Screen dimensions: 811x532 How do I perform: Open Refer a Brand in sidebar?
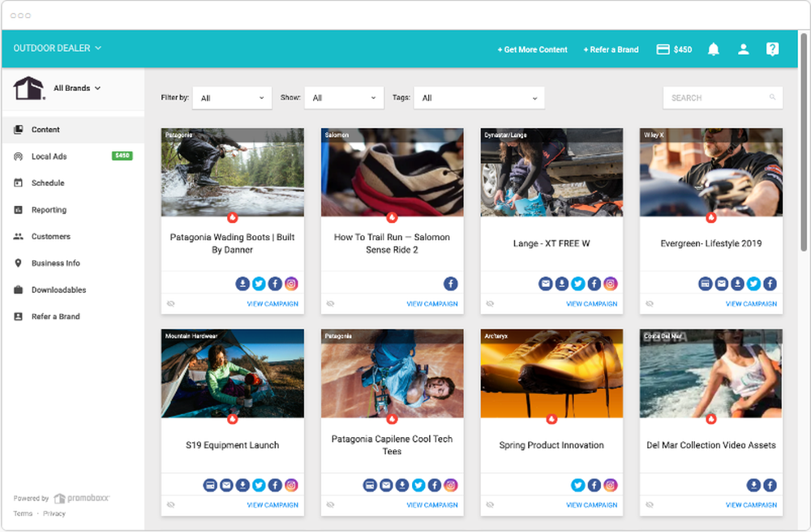(x=74, y=316)
